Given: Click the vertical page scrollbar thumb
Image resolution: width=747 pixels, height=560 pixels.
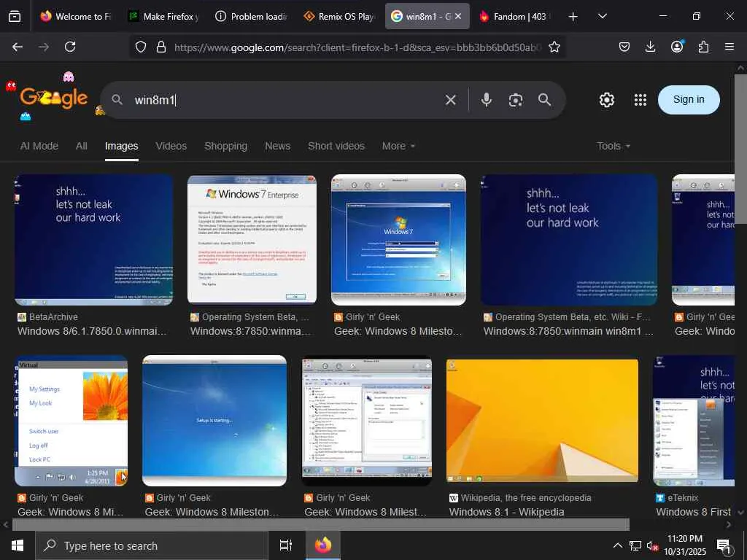Looking at the screenshot, I should [740, 148].
